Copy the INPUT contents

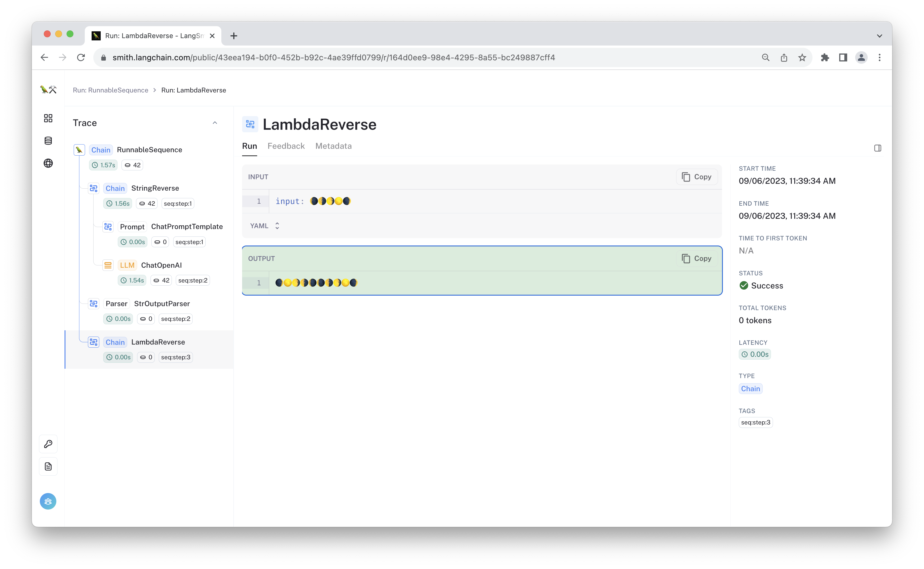[697, 177]
